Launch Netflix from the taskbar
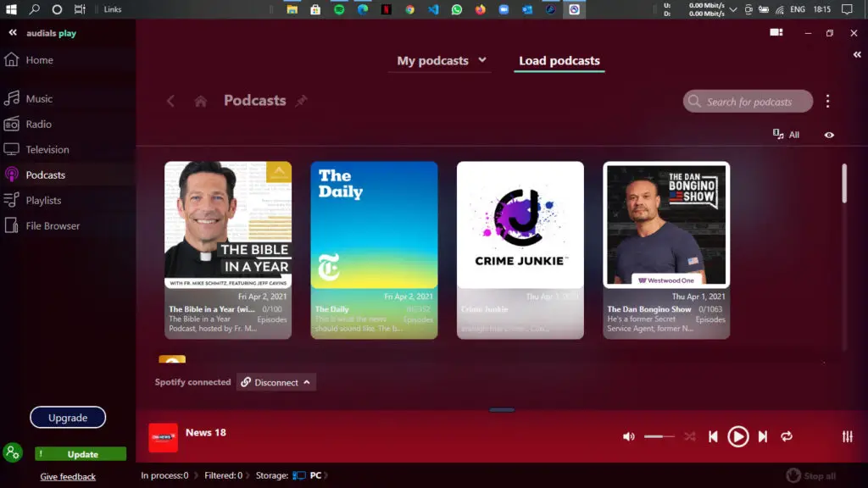Screen dimensions: 868x488 [386, 9]
